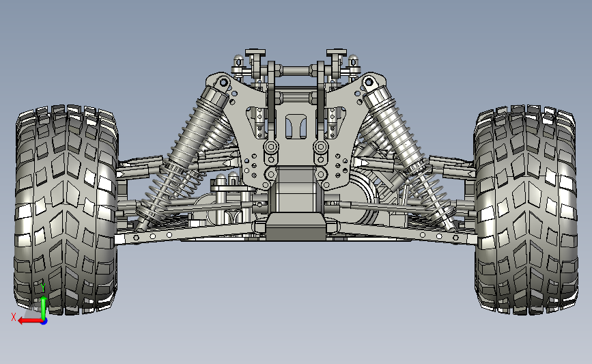Click the blue Z axis dot at the triad origin
592x364 pixels.
pos(44,322)
